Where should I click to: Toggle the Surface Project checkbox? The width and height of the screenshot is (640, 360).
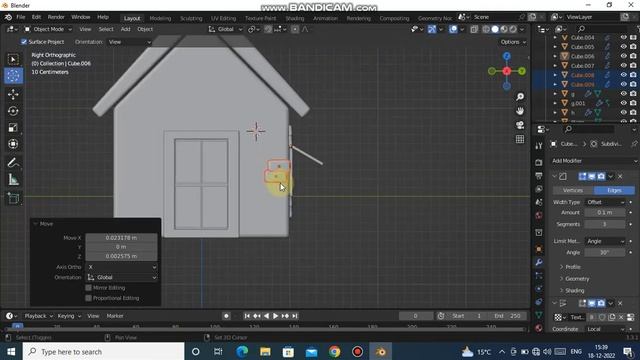pos(24,42)
